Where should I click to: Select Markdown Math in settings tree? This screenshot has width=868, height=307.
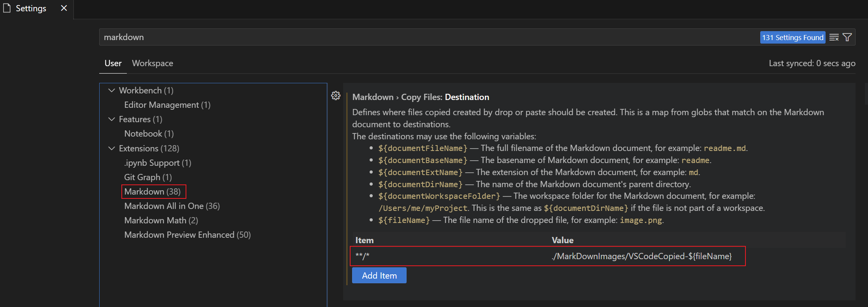(161, 220)
